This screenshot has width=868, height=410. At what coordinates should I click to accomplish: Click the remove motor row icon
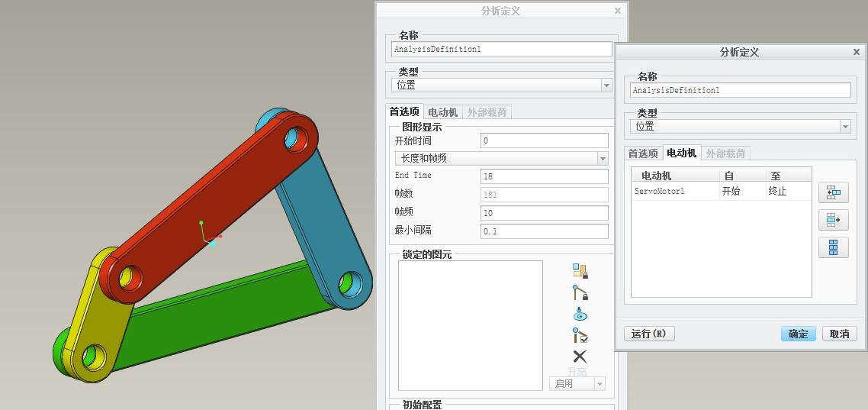(833, 220)
